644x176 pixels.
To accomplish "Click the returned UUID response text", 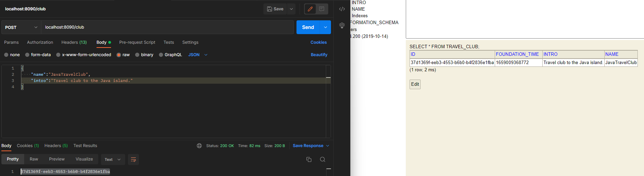I will [x=66, y=172].
